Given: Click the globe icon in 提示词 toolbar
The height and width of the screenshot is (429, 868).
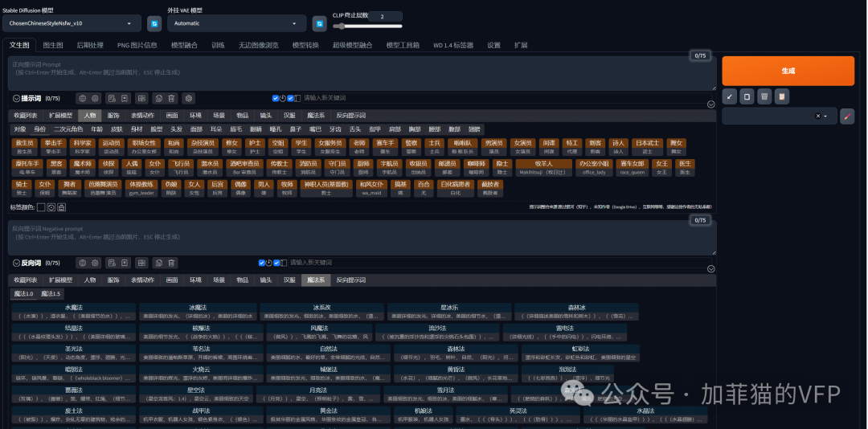Looking at the screenshot, I should (83, 99).
